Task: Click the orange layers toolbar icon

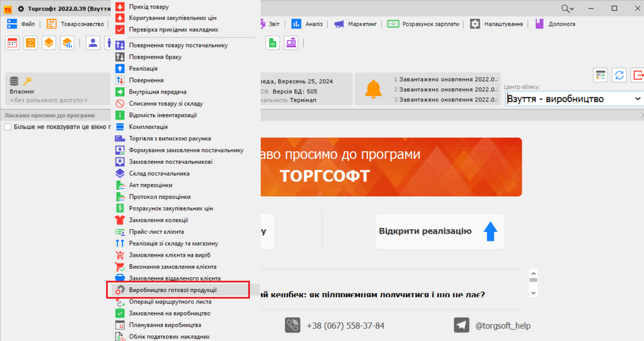Action: point(48,42)
